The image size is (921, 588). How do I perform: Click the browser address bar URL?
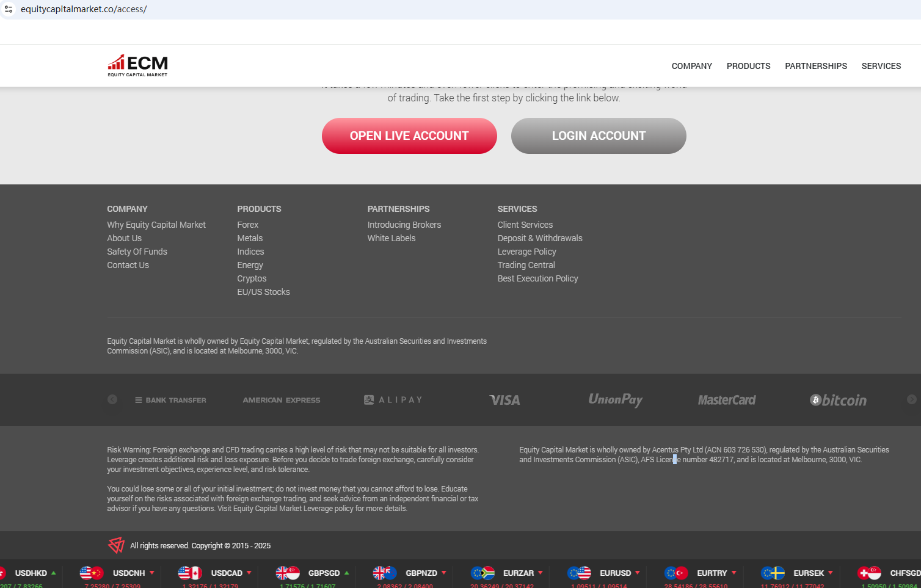(x=84, y=9)
